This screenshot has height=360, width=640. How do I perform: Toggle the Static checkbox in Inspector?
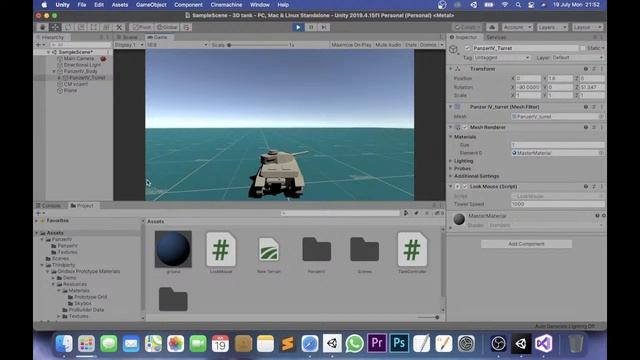(x=582, y=48)
